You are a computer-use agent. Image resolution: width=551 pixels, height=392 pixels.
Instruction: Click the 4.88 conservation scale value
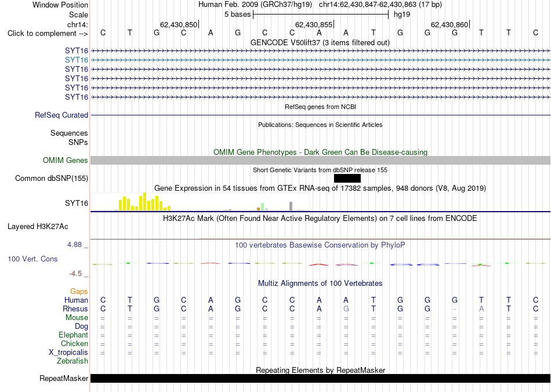(74, 245)
